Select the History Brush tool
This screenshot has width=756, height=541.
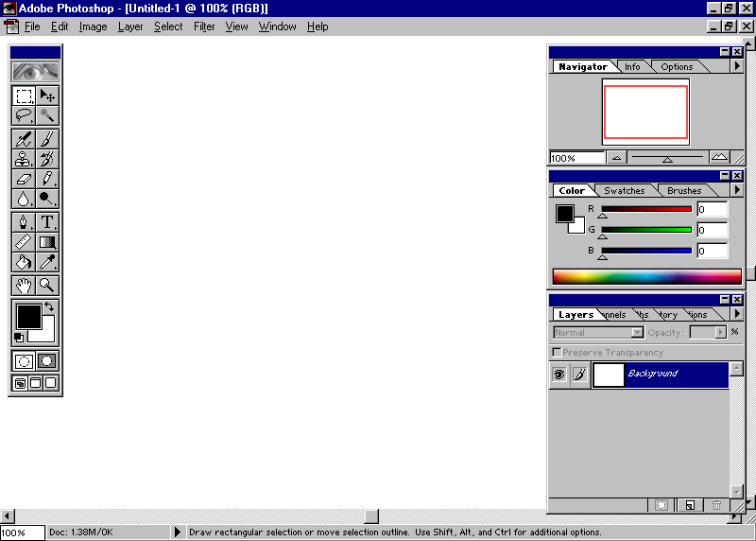(47, 159)
